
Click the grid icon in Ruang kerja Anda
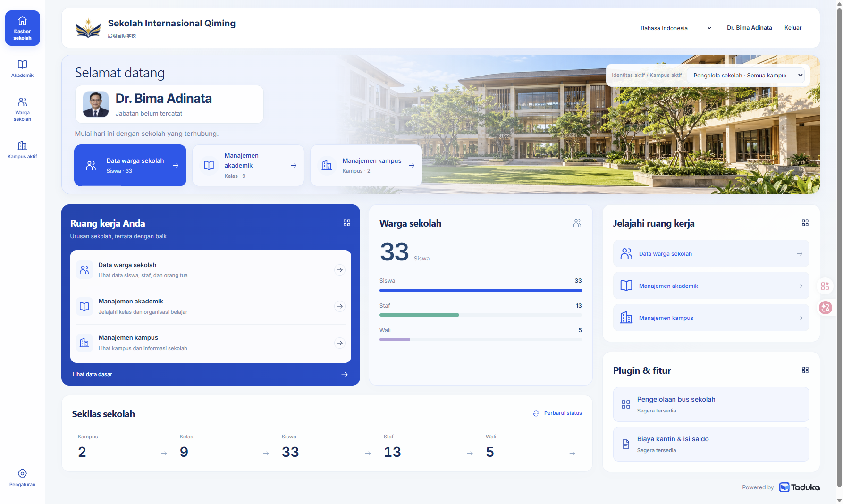(x=347, y=223)
